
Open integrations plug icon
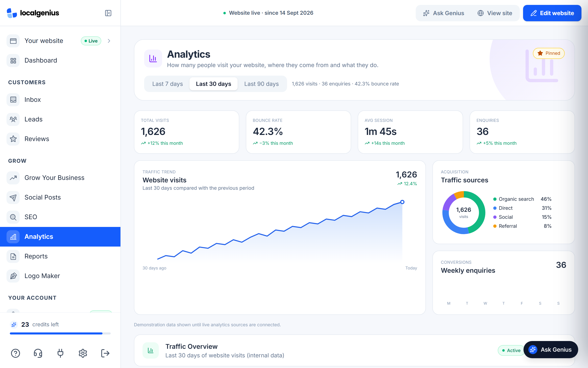60,353
